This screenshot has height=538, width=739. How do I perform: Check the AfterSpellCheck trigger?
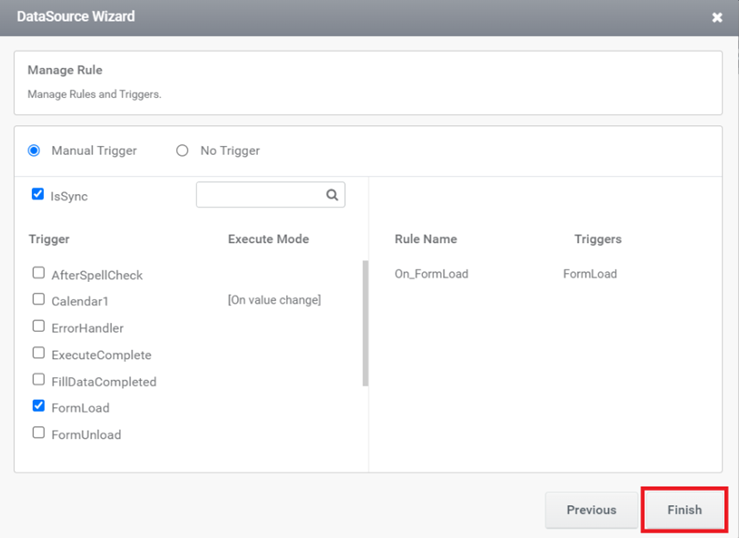click(39, 273)
